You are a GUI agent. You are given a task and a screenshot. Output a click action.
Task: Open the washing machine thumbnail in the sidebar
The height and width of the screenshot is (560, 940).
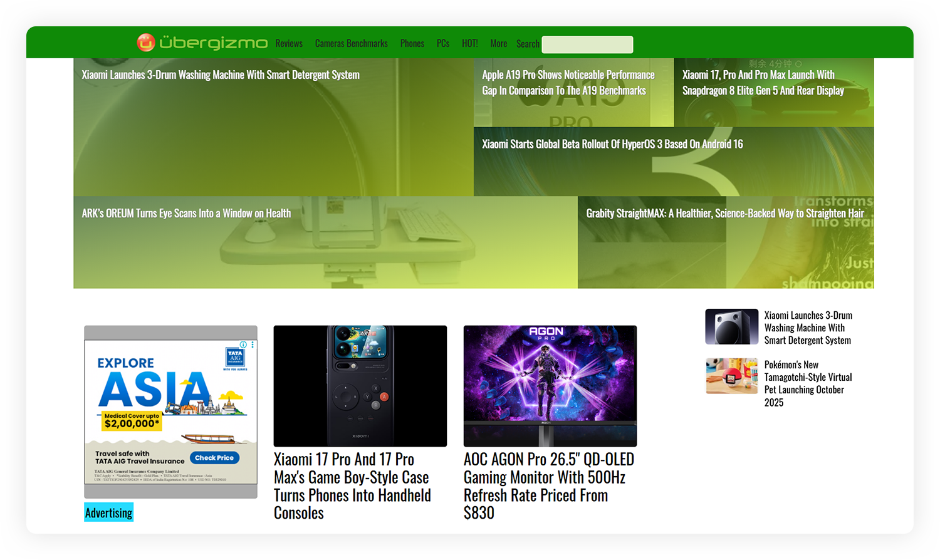[731, 326]
